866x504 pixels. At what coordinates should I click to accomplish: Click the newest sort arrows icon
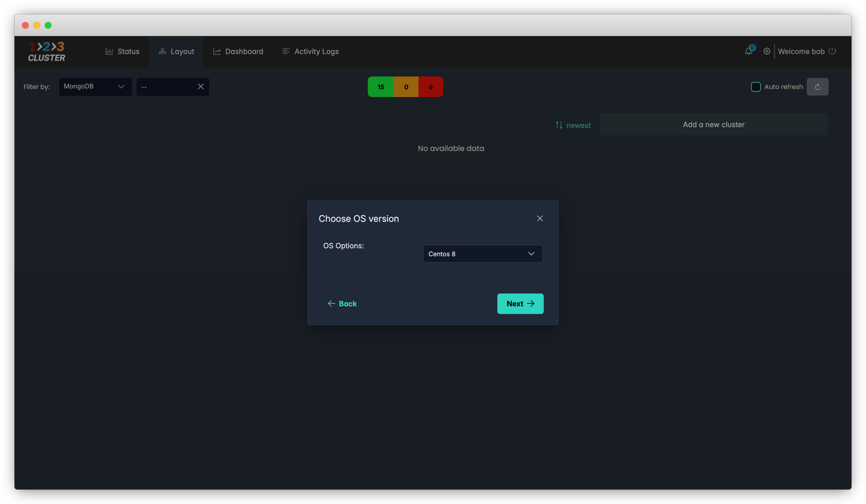tap(559, 125)
